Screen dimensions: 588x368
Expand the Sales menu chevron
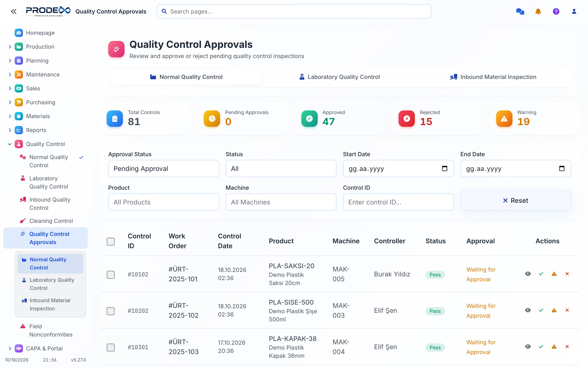(x=10, y=88)
